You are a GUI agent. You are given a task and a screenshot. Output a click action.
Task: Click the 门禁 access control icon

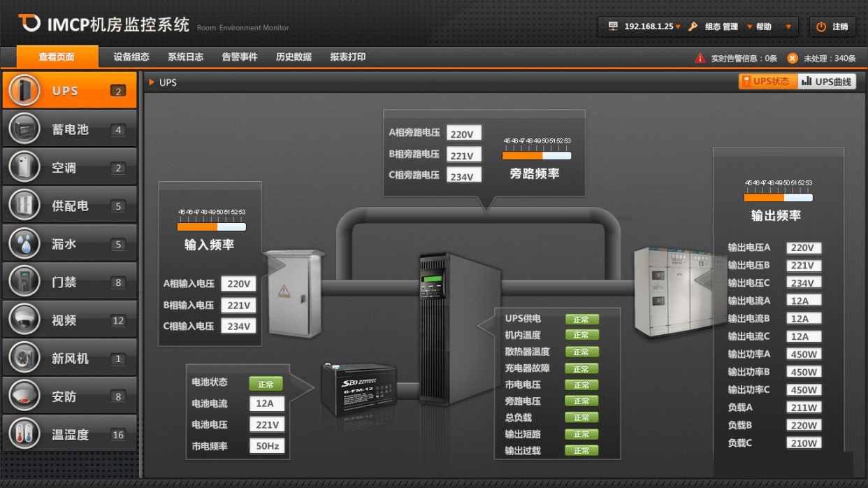24,282
